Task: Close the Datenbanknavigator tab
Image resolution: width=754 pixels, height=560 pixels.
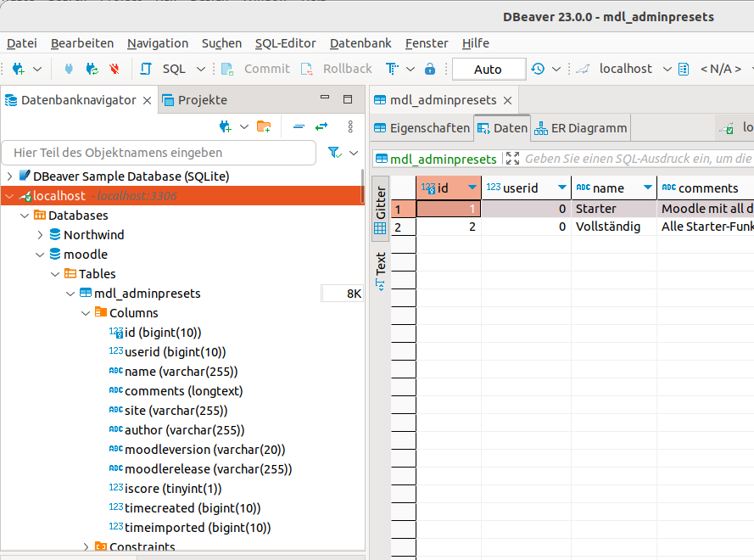Action: [x=147, y=101]
